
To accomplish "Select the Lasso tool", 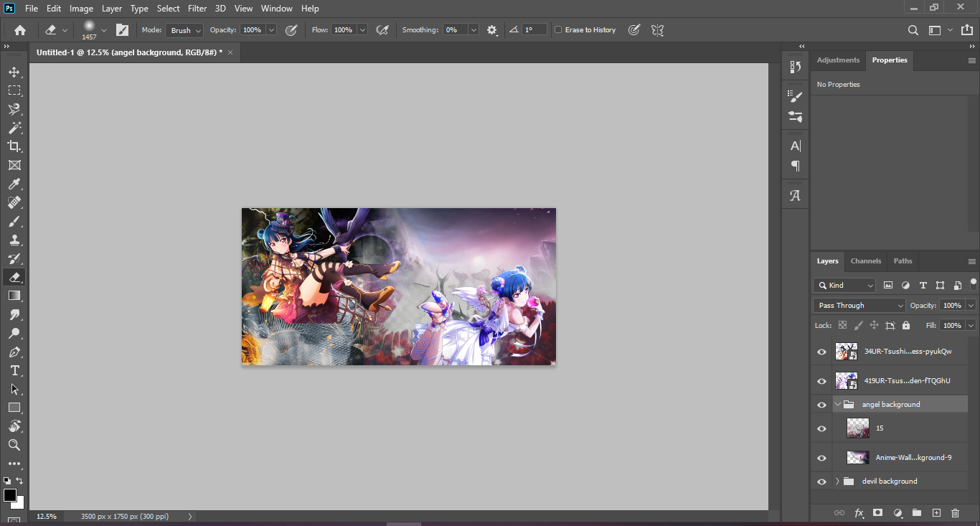I will pyautogui.click(x=14, y=109).
